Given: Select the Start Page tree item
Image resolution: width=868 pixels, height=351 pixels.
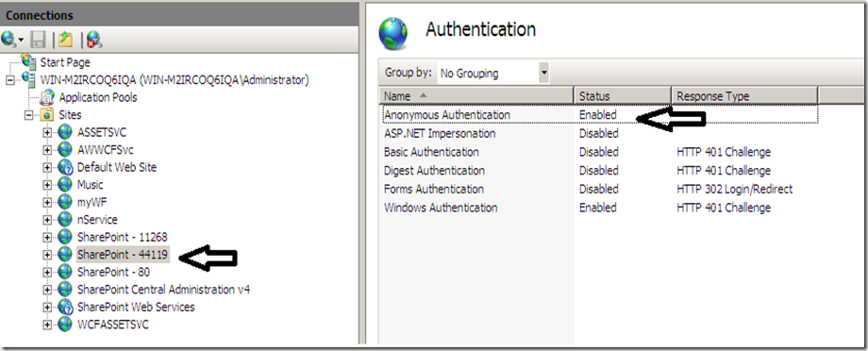Looking at the screenshot, I should [65, 62].
